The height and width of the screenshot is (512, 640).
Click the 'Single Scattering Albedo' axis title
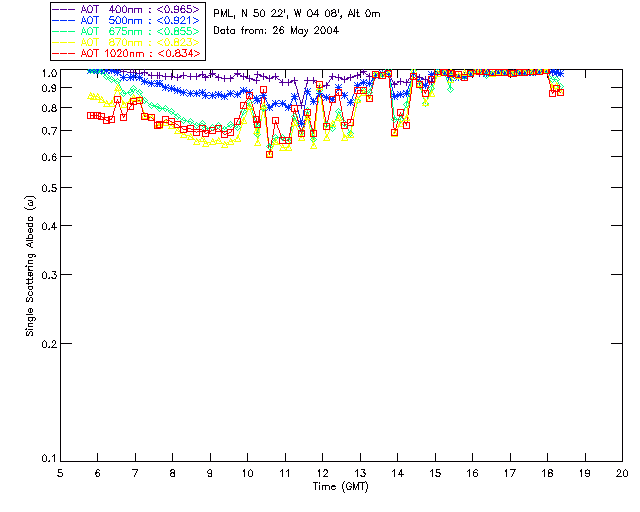pos(30,266)
